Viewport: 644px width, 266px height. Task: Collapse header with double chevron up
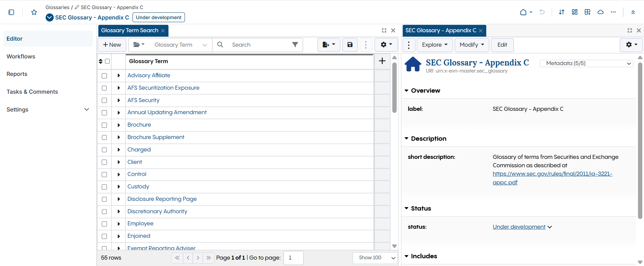[x=633, y=12]
